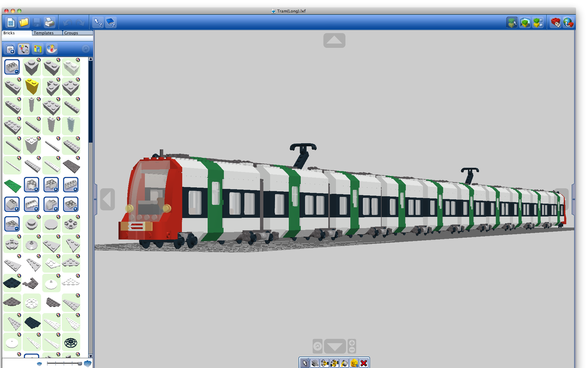Increase thumbnail size with large brick icon
Image resolution: width=588 pixels, height=368 pixels.
[88, 363]
